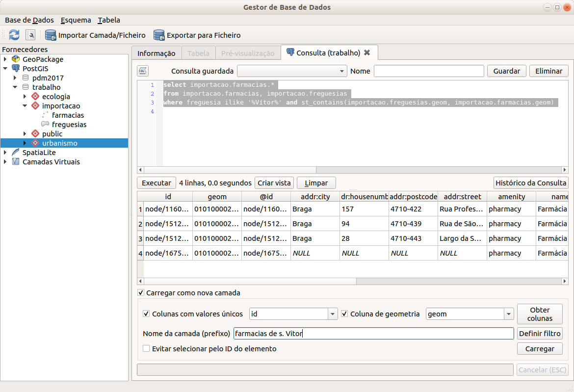
Task: Open the Esquema menu
Action: point(76,20)
